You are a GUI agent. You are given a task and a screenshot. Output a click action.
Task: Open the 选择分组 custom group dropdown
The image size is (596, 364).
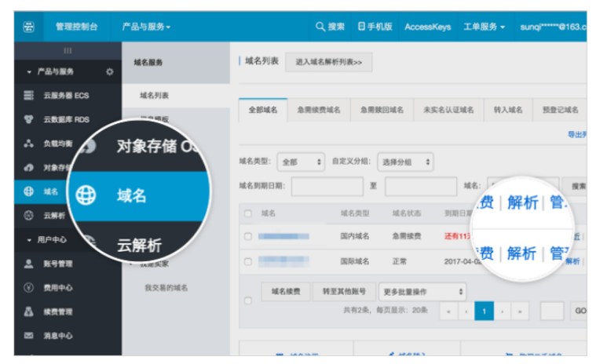point(405,162)
